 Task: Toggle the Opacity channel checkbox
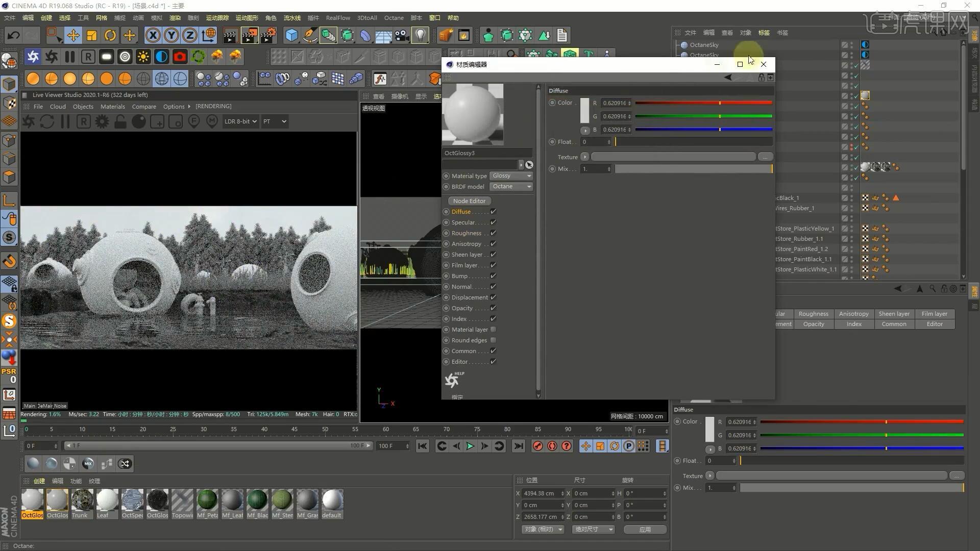click(493, 308)
